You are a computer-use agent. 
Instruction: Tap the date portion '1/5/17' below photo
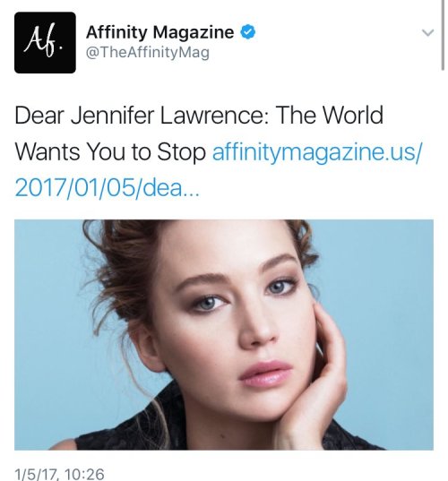pyautogui.click(x=36, y=474)
